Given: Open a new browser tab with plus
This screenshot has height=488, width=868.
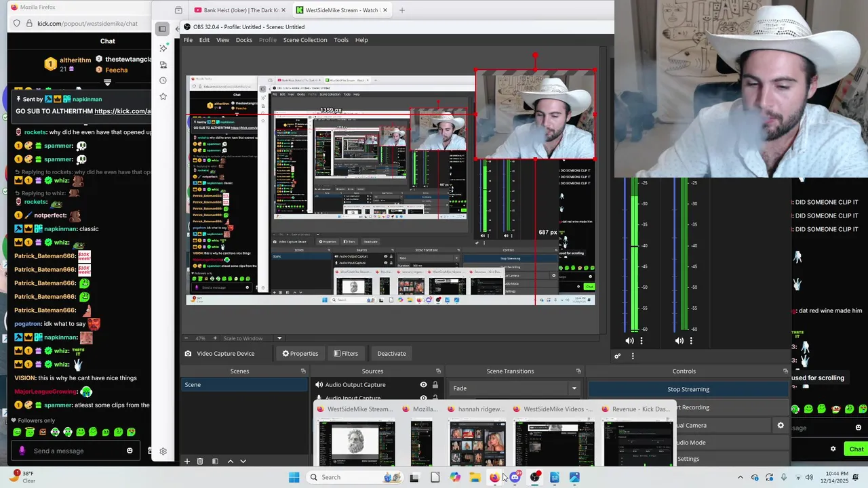Looking at the screenshot, I should coord(401,10).
